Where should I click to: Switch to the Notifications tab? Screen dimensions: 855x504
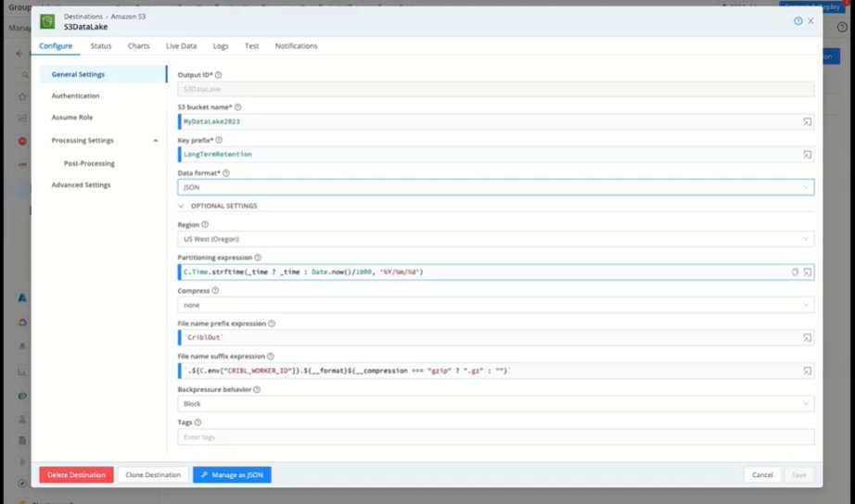pyautogui.click(x=296, y=46)
